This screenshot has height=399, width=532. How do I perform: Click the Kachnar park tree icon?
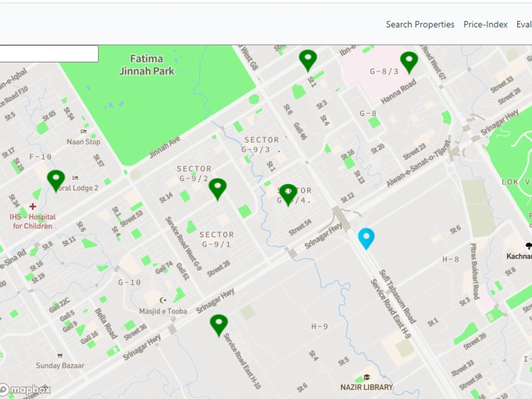(x=529, y=246)
